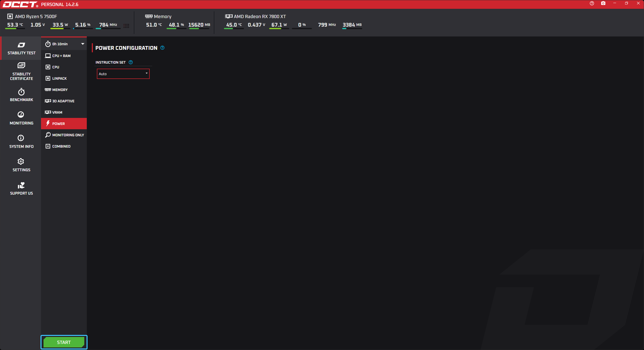Switch to the VRAM test
The image size is (644, 350).
point(57,112)
